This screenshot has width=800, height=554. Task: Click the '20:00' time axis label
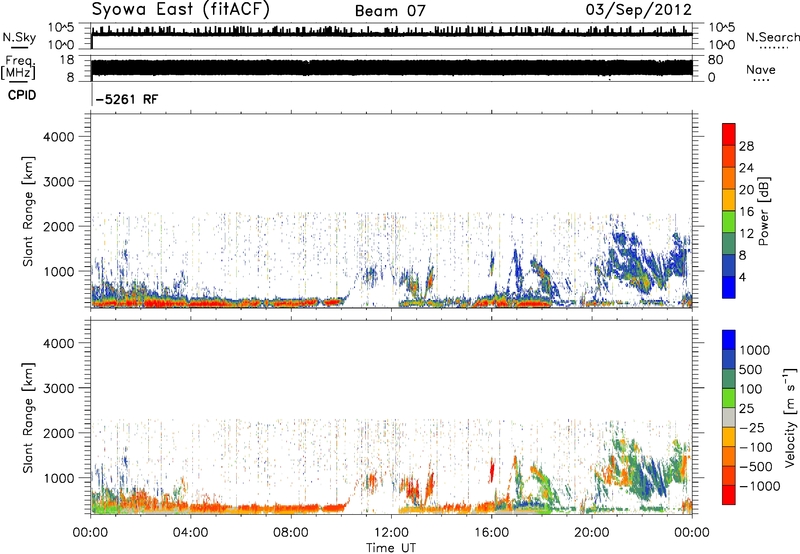click(591, 533)
